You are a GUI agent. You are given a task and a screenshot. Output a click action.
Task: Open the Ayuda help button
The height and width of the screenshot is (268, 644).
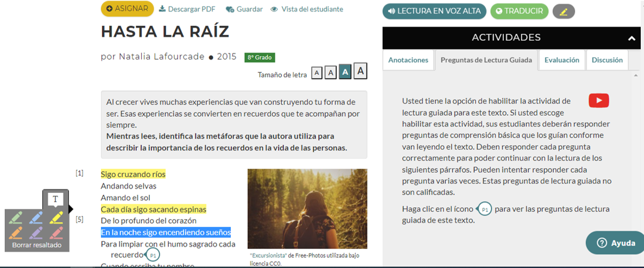pyautogui.click(x=616, y=243)
